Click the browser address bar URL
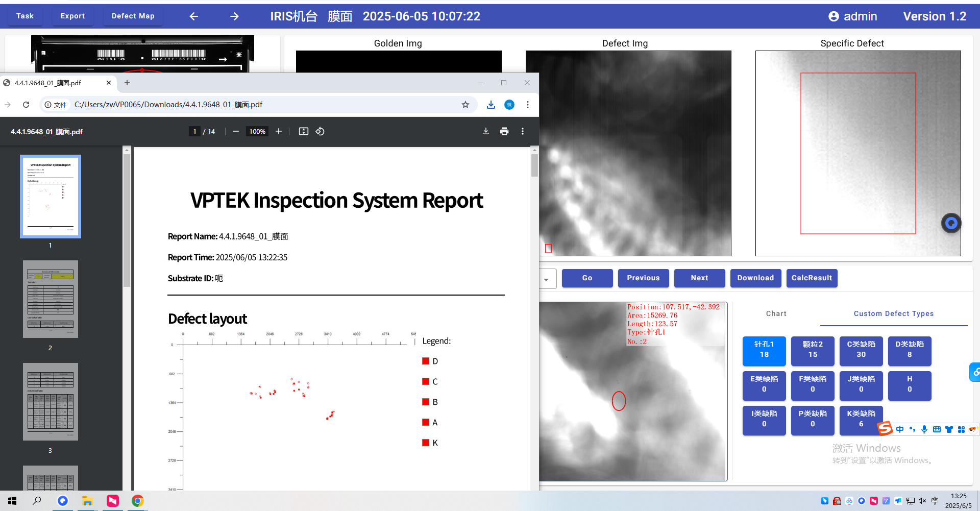This screenshot has height=511, width=980. [x=168, y=105]
